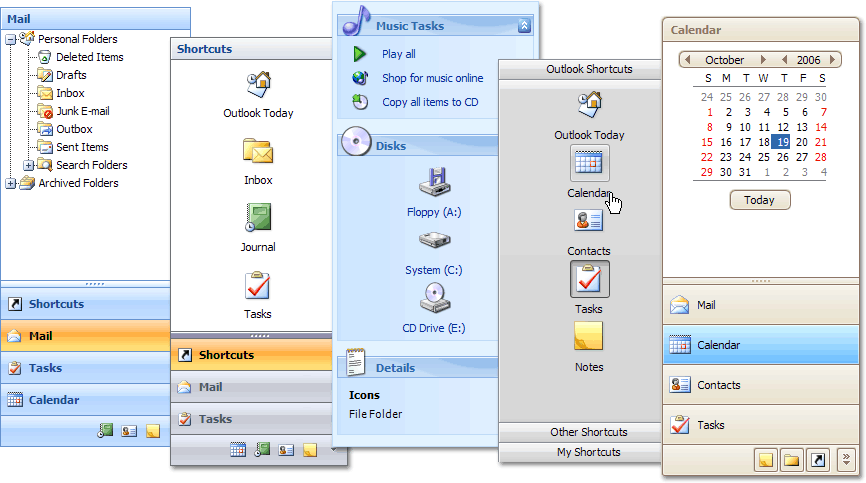Open the Tasks icon in Shortcuts panel
Screen dimensions: 866x483
pyautogui.click(x=257, y=285)
